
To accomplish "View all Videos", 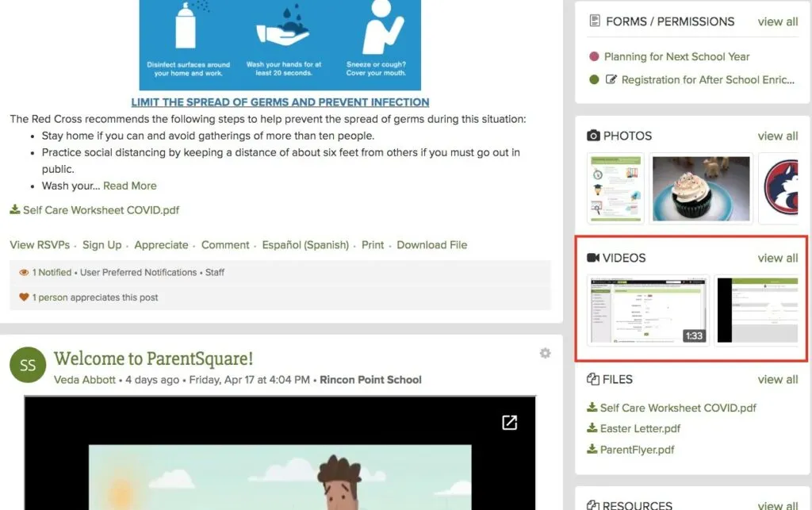I will (777, 258).
